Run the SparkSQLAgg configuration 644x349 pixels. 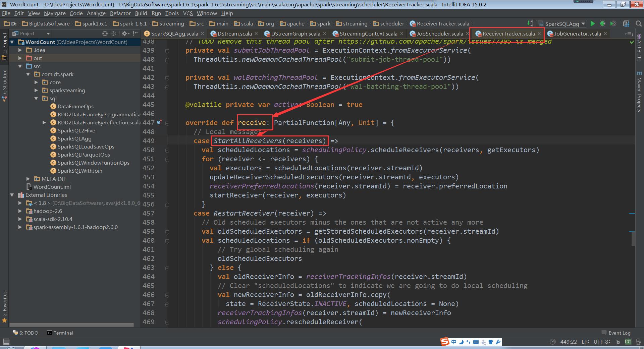[593, 23]
